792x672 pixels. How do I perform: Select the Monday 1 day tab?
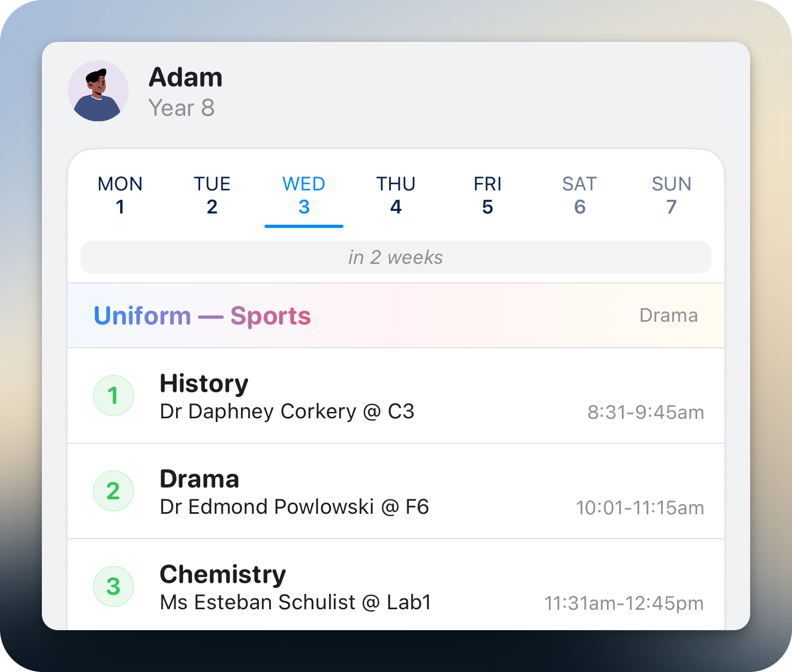120,195
